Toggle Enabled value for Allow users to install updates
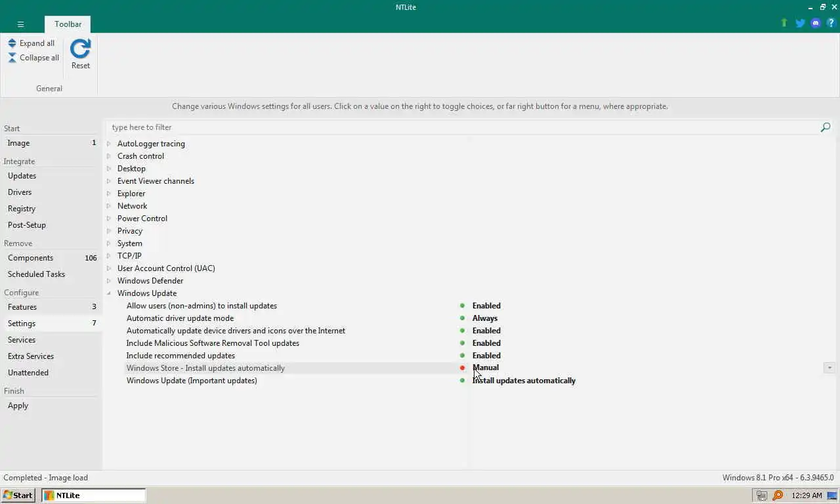The width and height of the screenshot is (840, 504). click(486, 306)
